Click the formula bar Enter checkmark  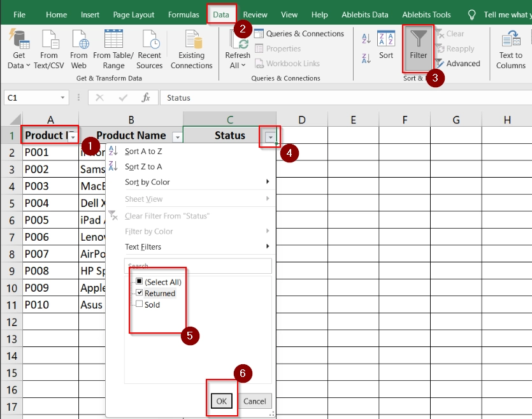tap(123, 97)
